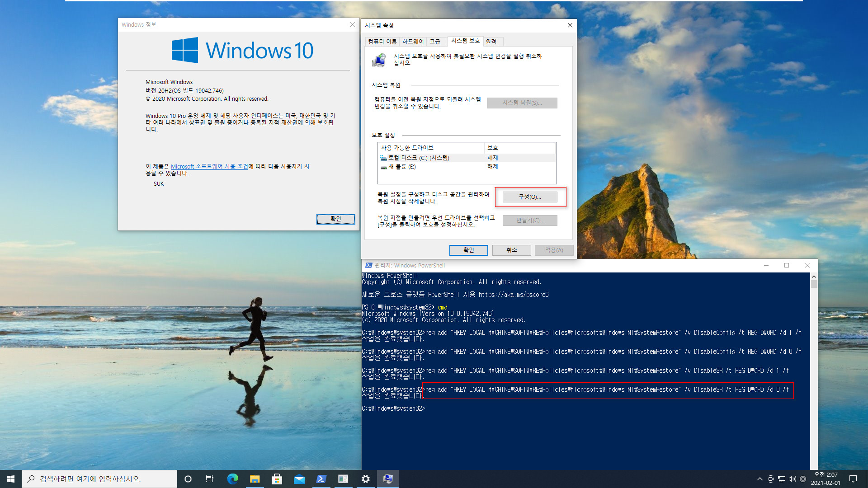The width and height of the screenshot is (868, 488).
Task: Select System Properties taskbar icon
Action: [x=387, y=479]
